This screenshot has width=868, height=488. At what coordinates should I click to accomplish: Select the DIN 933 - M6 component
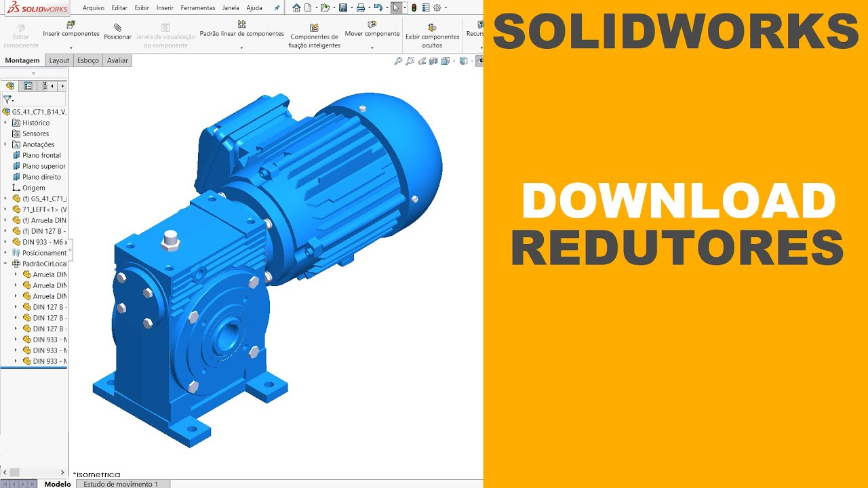pyautogui.click(x=39, y=242)
